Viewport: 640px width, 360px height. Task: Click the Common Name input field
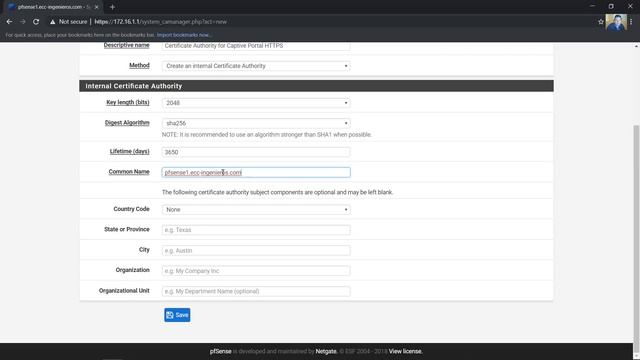[256, 172]
